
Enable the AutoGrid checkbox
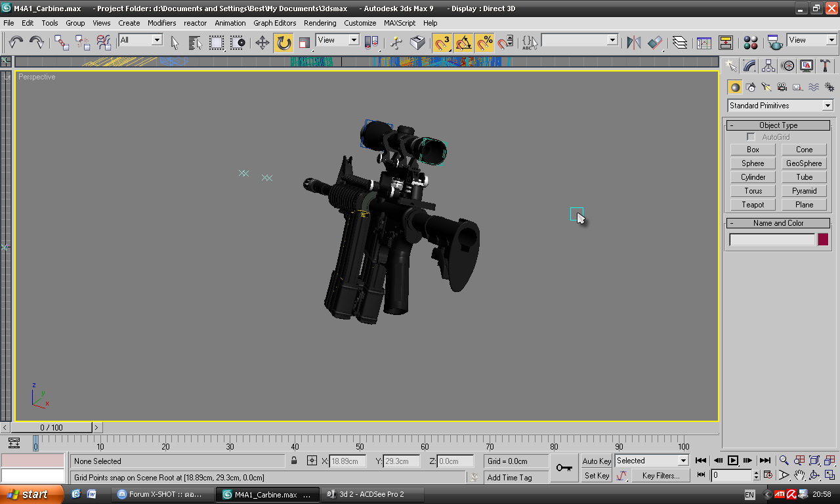coord(751,137)
